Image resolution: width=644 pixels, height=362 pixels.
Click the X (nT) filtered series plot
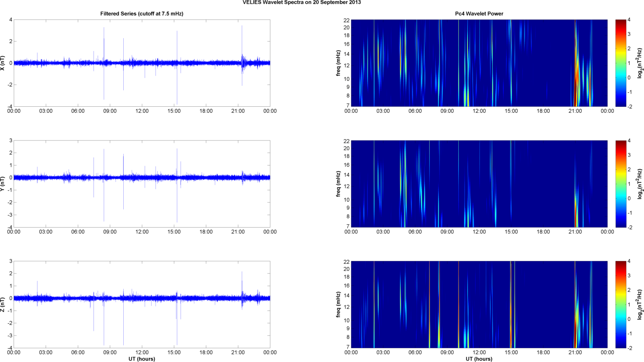[x=142, y=63]
